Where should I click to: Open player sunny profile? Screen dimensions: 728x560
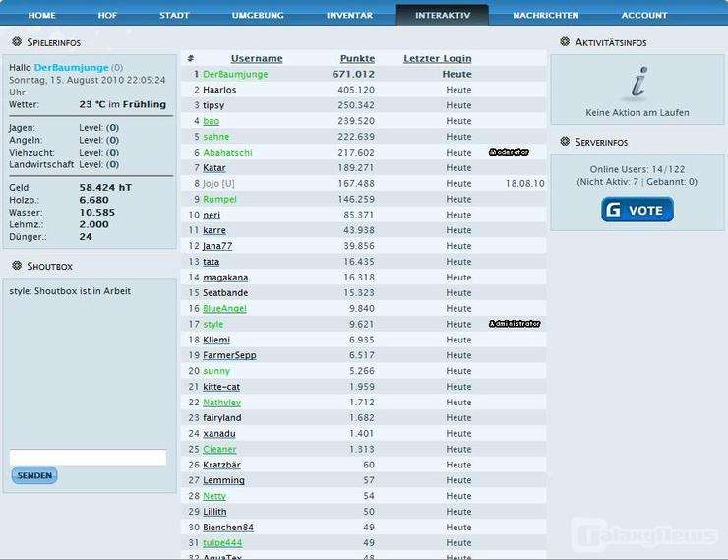click(x=216, y=371)
